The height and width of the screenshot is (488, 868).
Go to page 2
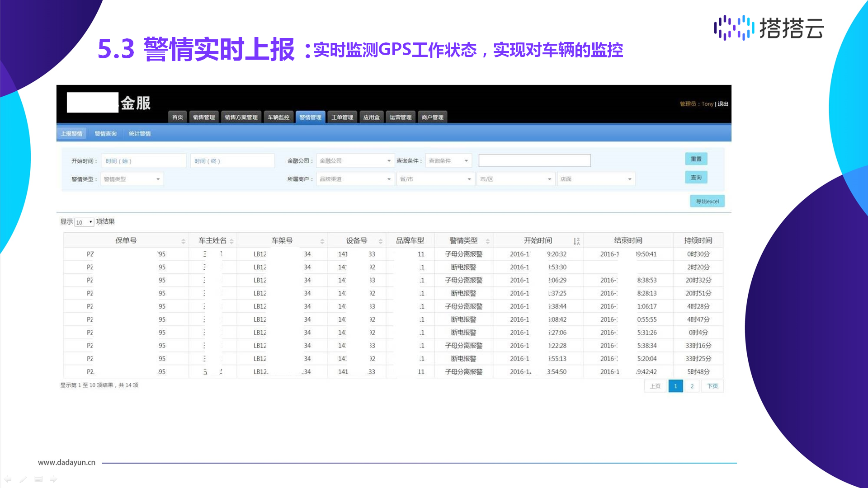pos(692,386)
